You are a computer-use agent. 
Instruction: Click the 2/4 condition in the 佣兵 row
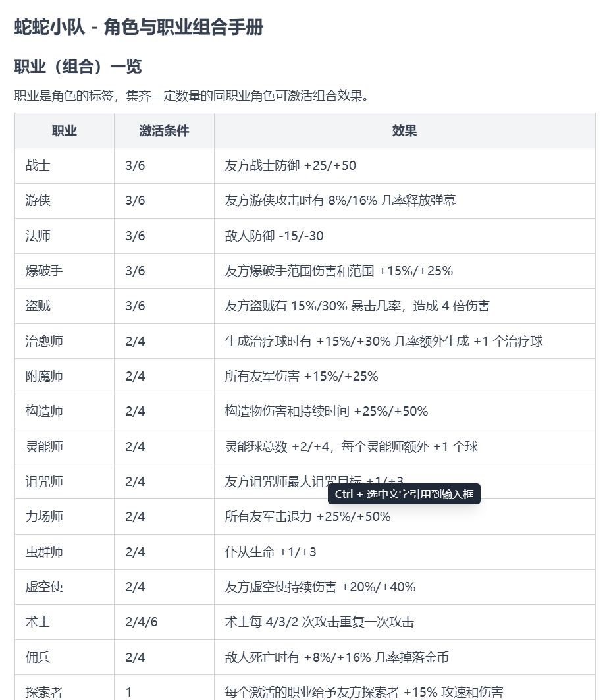(x=135, y=657)
